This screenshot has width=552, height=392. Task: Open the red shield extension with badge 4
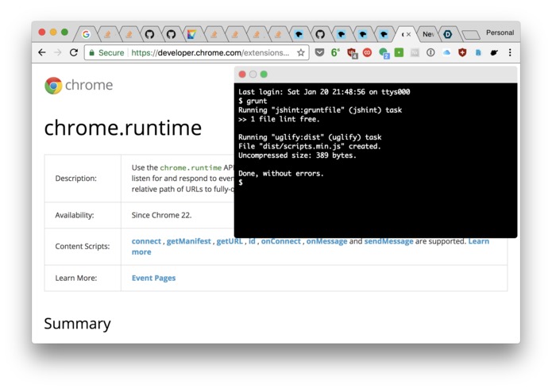352,53
